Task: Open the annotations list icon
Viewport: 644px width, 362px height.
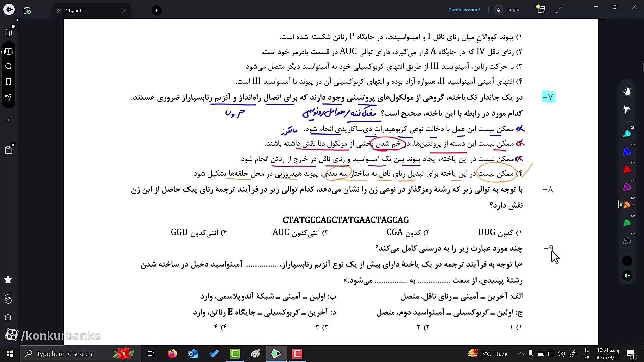Action: [x=9, y=97]
